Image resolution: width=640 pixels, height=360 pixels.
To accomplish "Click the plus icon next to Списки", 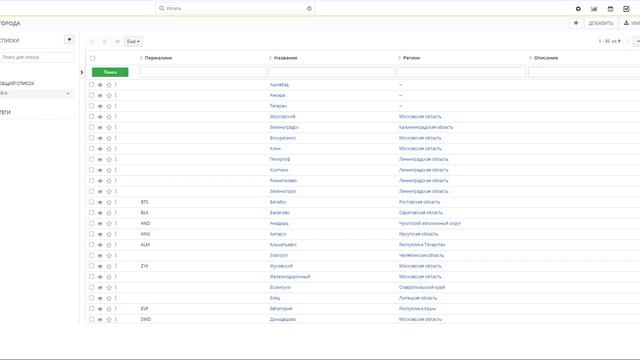I will [x=69, y=40].
